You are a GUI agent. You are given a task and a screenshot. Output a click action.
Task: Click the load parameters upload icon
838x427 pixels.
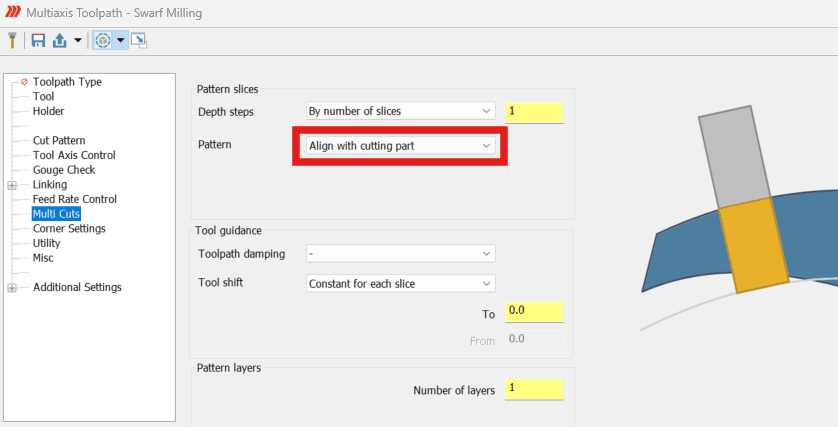(59, 40)
